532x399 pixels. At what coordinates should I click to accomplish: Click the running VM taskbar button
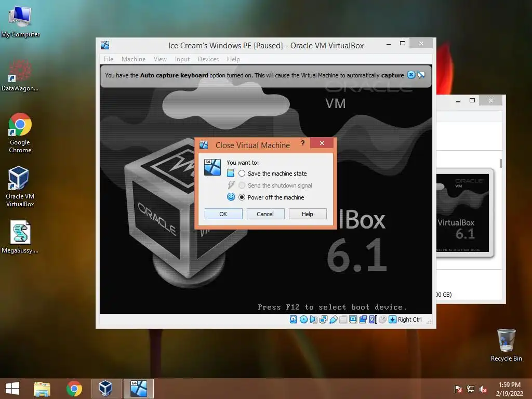coord(138,389)
